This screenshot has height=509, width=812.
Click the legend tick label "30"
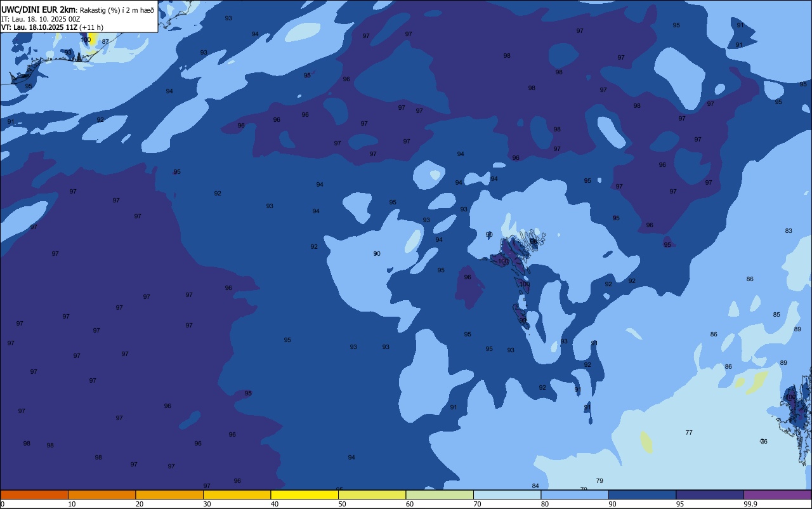(207, 504)
